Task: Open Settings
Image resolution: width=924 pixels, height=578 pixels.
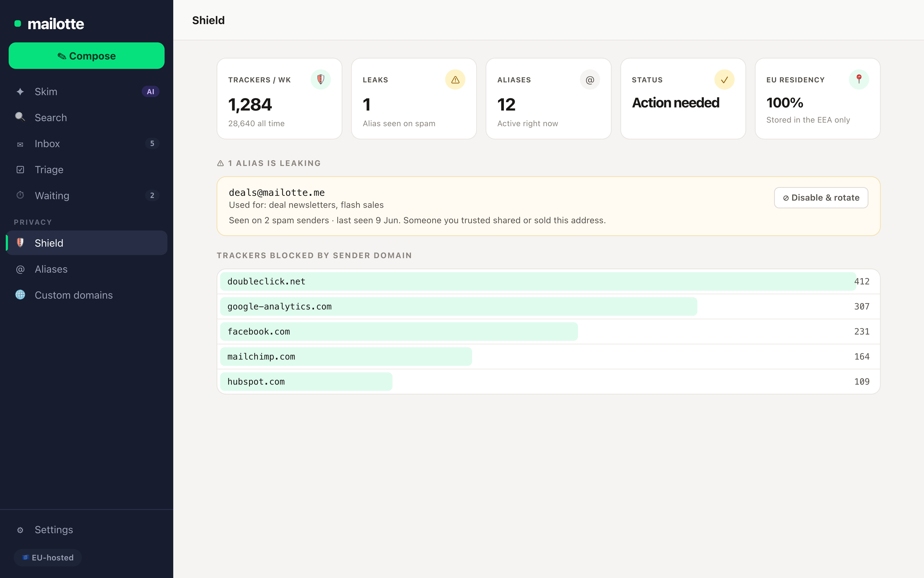Action: click(87, 530)
